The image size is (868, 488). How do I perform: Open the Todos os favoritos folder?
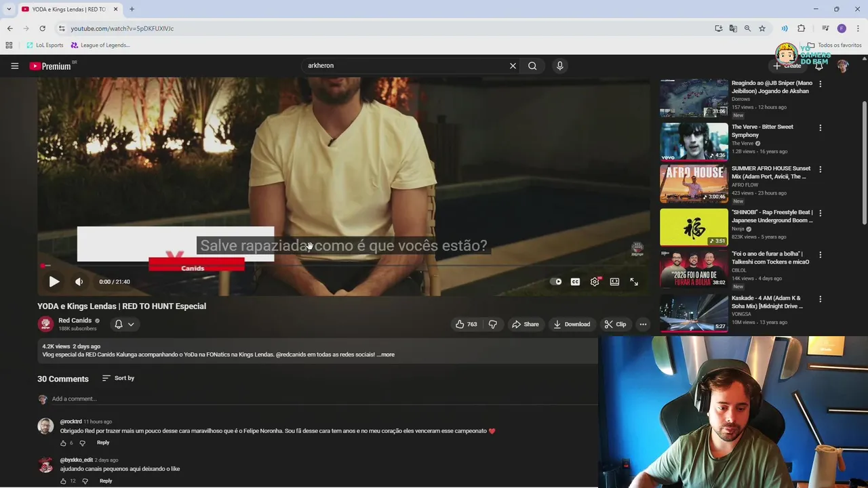(834, 45)
